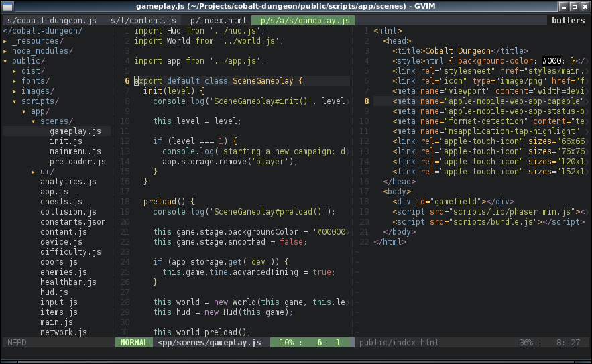Click the 'init(level) {' method line
The image size is (592, 364).
[174, 91]
